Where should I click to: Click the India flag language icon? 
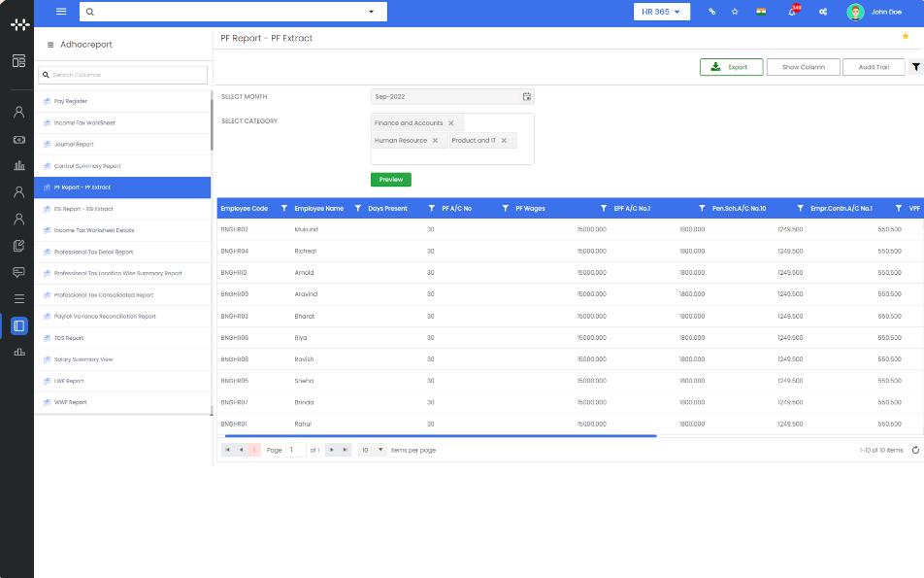pyautogui.click(x=761, y=12)
